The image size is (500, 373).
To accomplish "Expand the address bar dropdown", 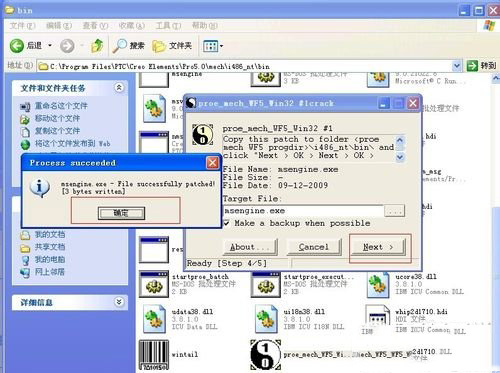I will point(456,66).
